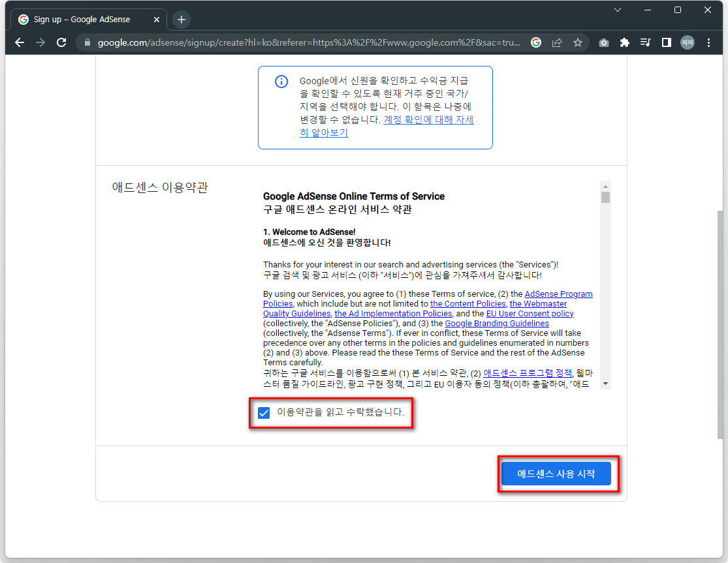Click the heading Google AdSense Online Terms of Service
The image size is (728, 563).
click(x=354, y=196)
